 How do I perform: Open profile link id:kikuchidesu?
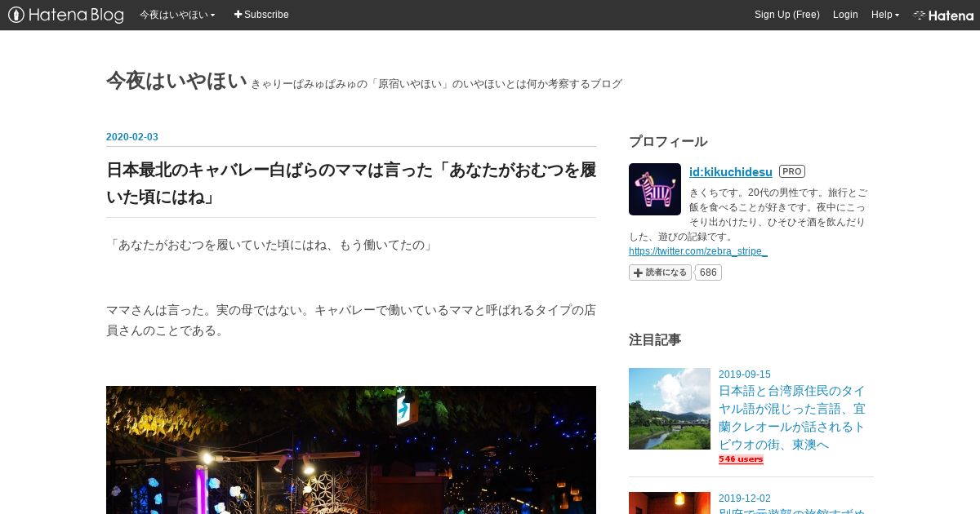[731, 172]
